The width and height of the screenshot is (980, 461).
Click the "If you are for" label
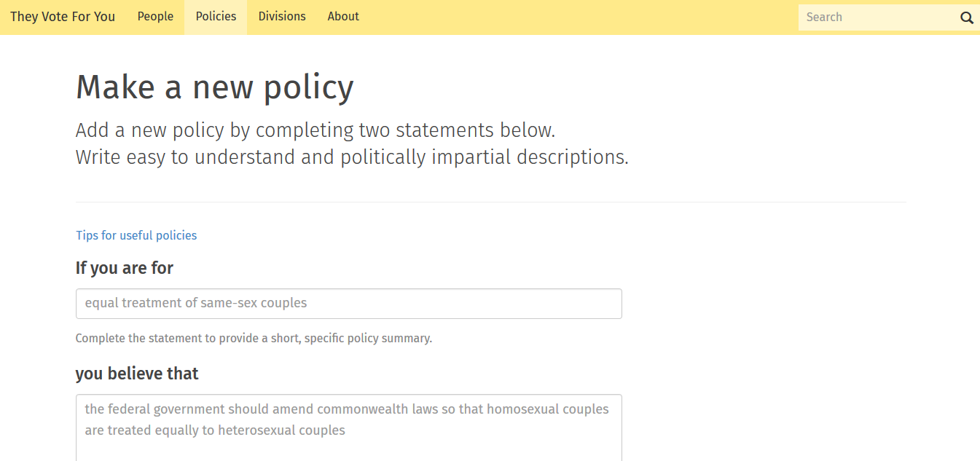coord(125,268)
